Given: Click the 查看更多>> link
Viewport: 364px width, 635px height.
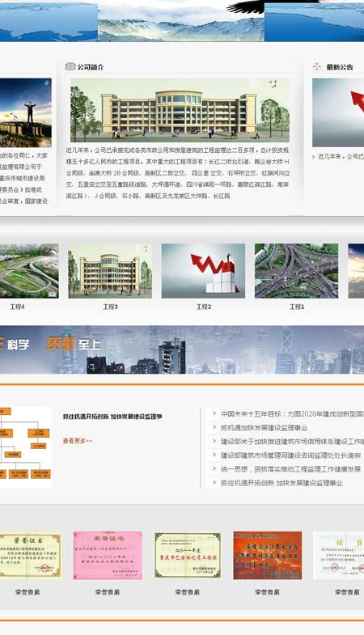Looking at the screenshot, I should (x=78, y=441).
